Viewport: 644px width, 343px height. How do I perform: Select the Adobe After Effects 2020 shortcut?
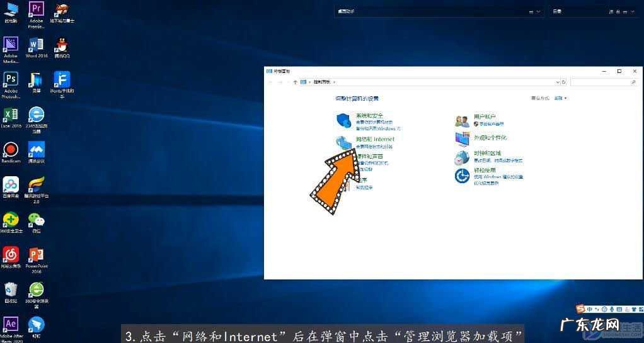(x=11, y=329)
